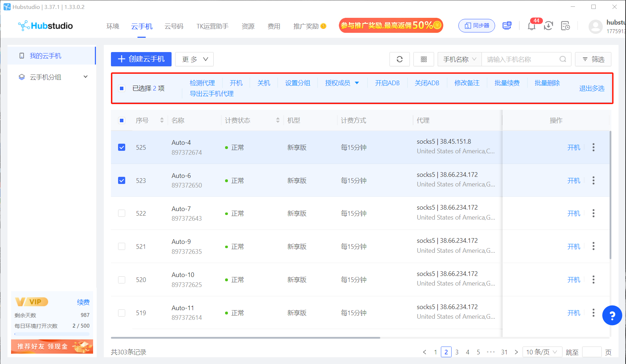Image resolution: width=626 pixels, height=364 pixels.
Task: Click the download update icon in header
Action: click(549, 26)
